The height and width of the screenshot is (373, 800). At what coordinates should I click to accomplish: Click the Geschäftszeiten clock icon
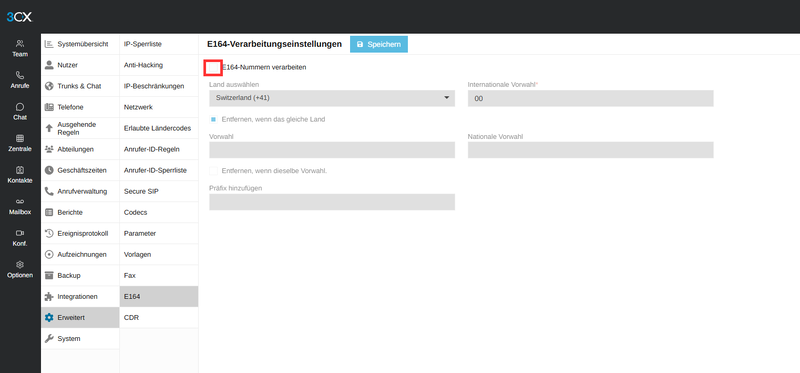(49, 170)
